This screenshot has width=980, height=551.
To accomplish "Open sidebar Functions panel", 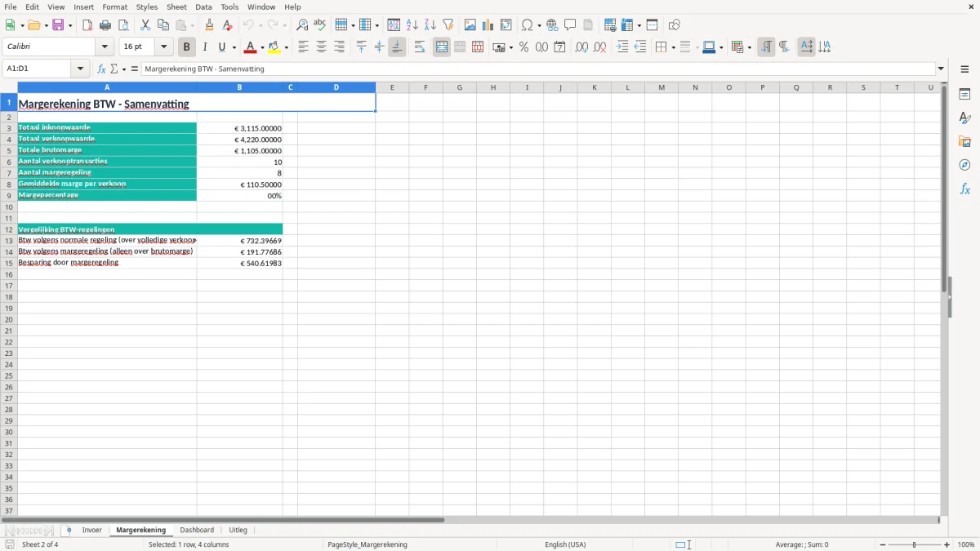I will coord(964,189).
